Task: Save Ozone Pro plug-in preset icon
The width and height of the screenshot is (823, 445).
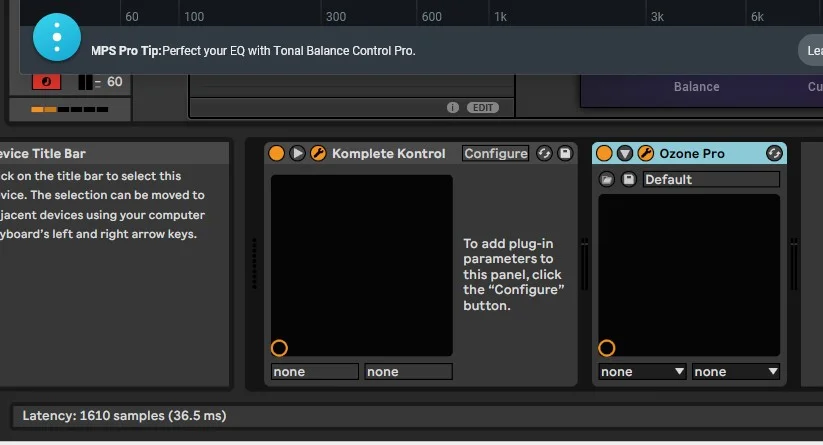Action: 628,179
